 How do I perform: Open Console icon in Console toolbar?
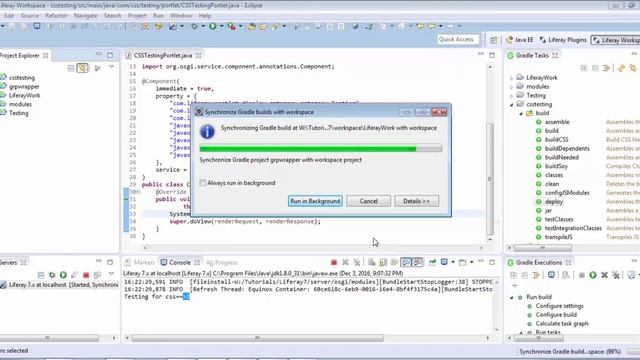coord(462,262)
